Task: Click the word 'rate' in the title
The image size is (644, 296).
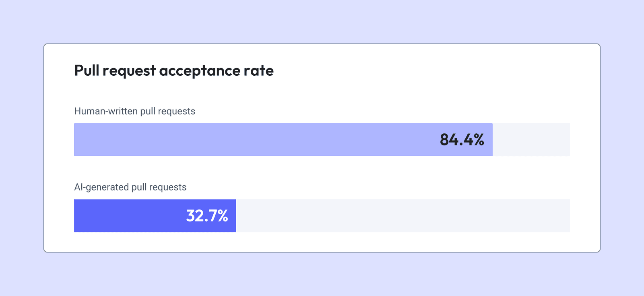Action: tap(259, 71)
